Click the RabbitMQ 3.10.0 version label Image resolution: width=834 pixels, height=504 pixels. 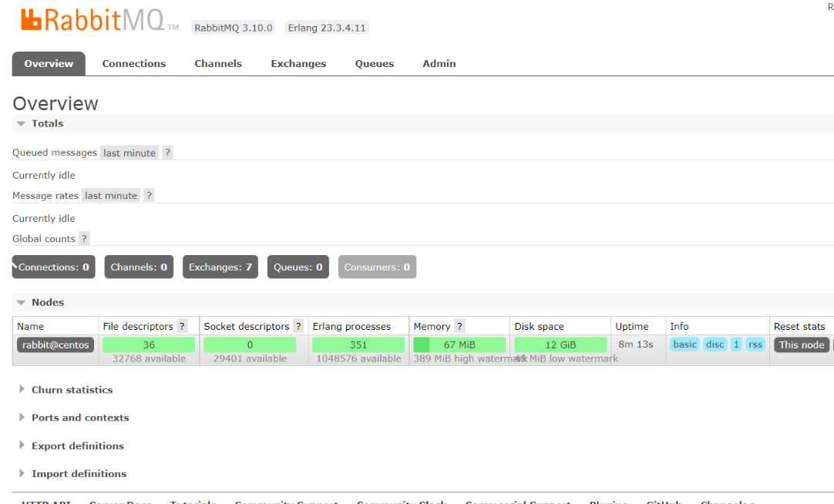point(233,28)
